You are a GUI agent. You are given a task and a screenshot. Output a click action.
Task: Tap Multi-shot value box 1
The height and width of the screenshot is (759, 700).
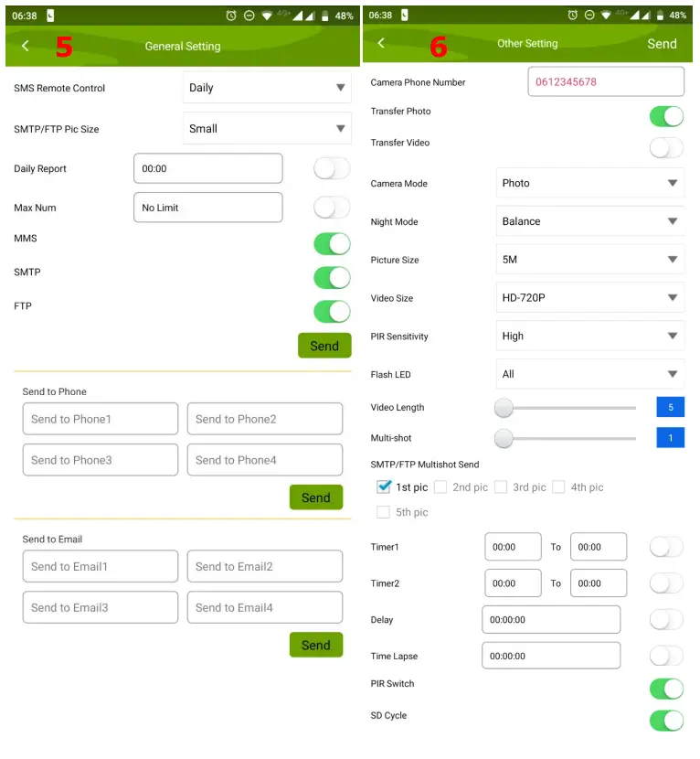pyautogui.click(x=671, y=438)
